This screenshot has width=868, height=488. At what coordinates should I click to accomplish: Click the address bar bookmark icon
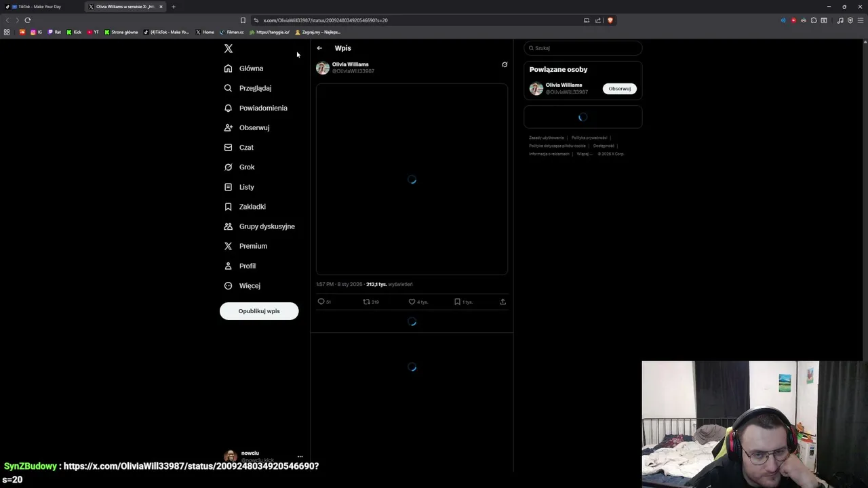tap(243, 20)
